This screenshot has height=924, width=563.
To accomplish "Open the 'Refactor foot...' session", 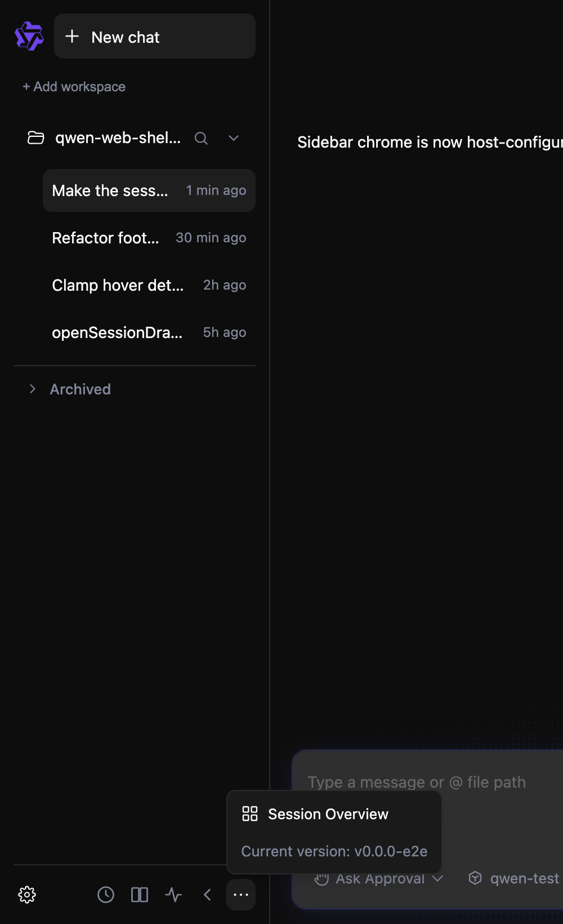I will point(149,238).
